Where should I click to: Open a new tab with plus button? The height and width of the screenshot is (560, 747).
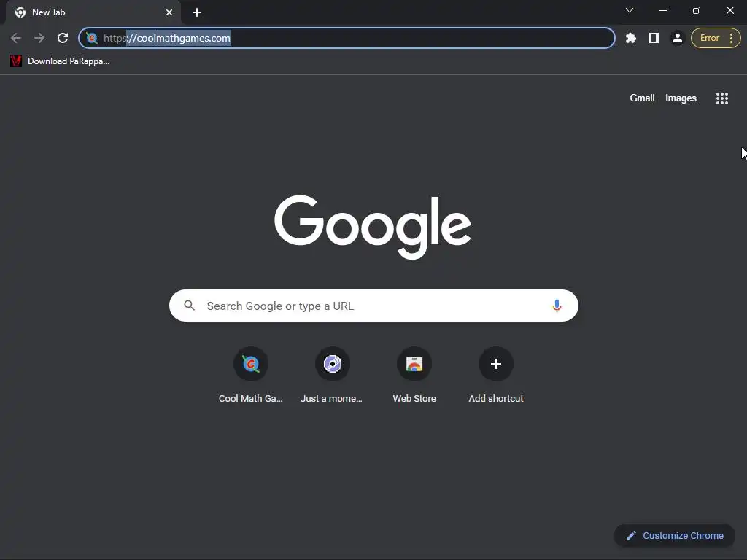tap(197, 12)
